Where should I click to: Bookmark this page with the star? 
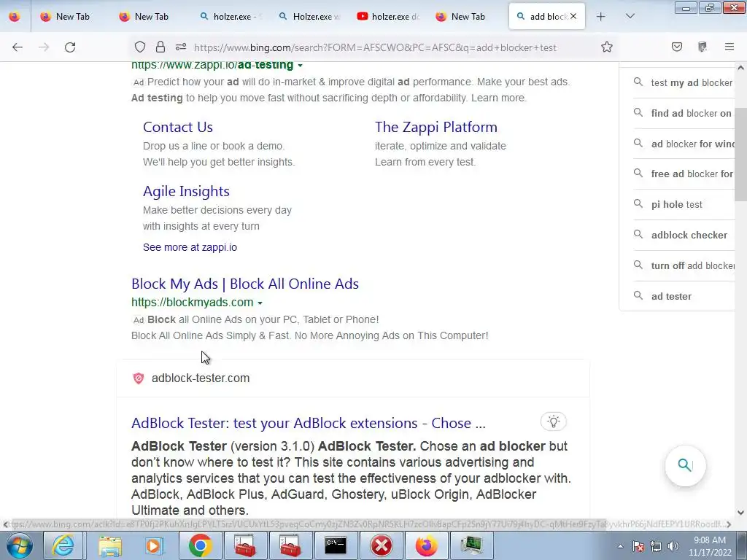pyautogui.click(x=606, y=47)
